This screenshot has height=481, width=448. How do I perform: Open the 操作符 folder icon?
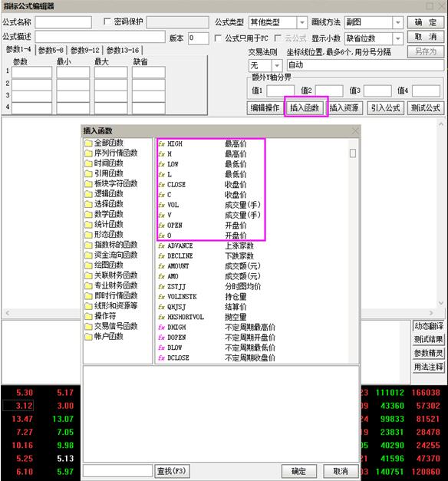89,316
